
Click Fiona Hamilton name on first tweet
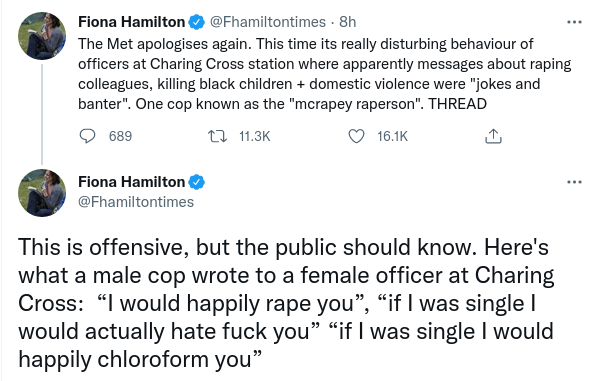(x=131, y=22)
